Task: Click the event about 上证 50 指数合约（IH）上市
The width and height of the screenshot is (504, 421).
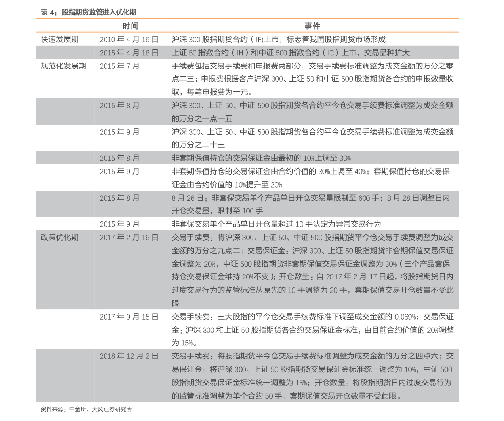Action: point(291,53)
